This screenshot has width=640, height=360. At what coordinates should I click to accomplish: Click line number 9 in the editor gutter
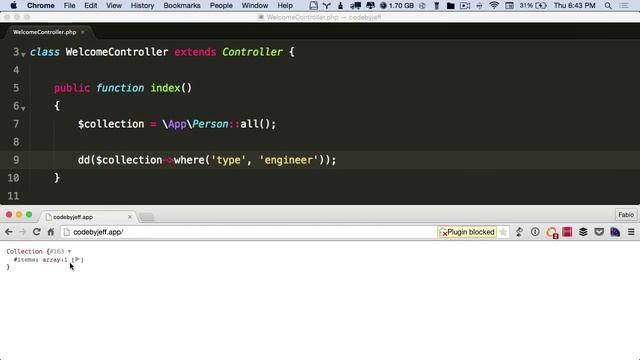[x=16, y=160]
